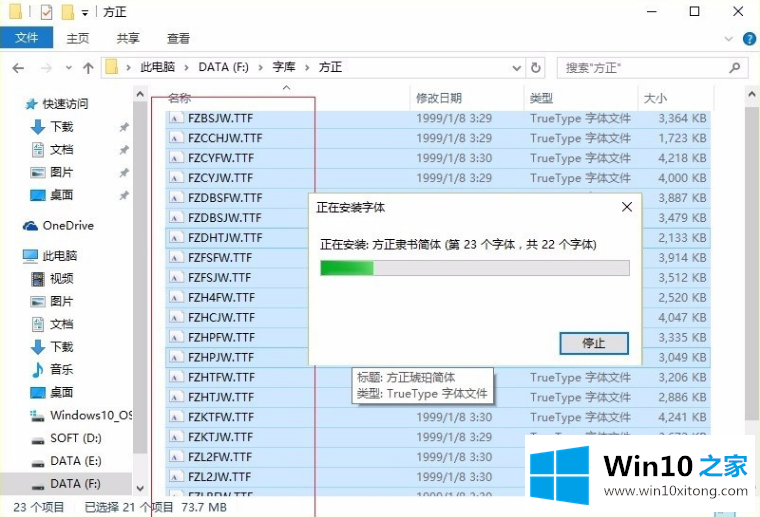Viewport: 760px width, 517px height.
Task: Click the font icon of FZDHTJW.TTF
Action: [176, 237]
